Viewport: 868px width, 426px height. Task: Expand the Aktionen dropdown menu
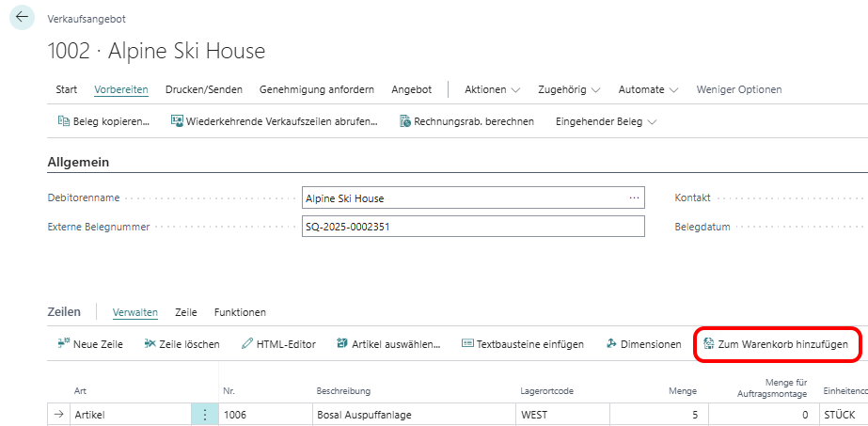coord(492,89)
